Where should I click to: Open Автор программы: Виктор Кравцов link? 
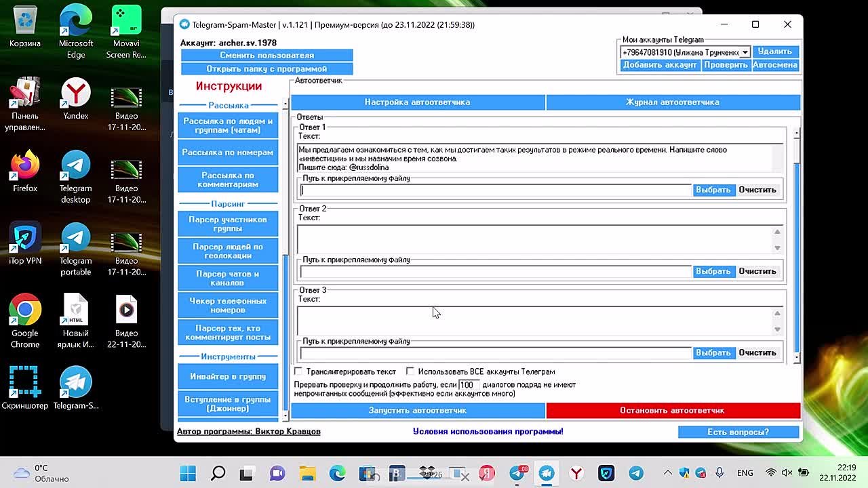pyautogui.click(x=249, y=431)
